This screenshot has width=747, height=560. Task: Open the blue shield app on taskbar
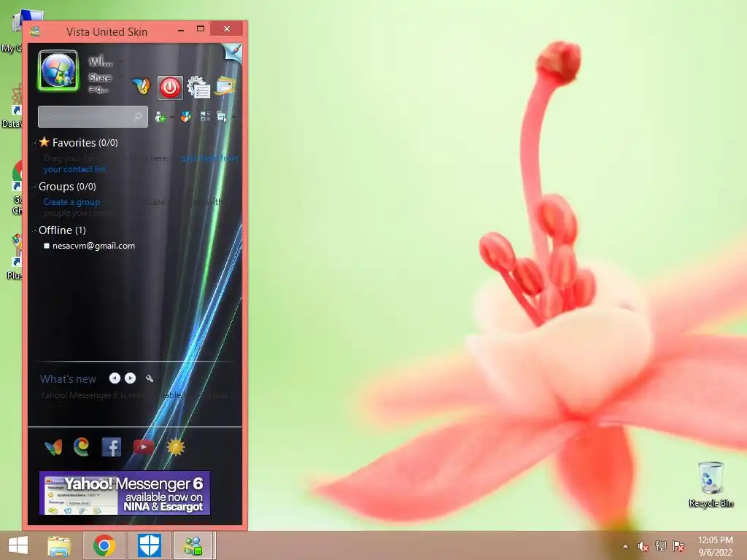[149, 545]
